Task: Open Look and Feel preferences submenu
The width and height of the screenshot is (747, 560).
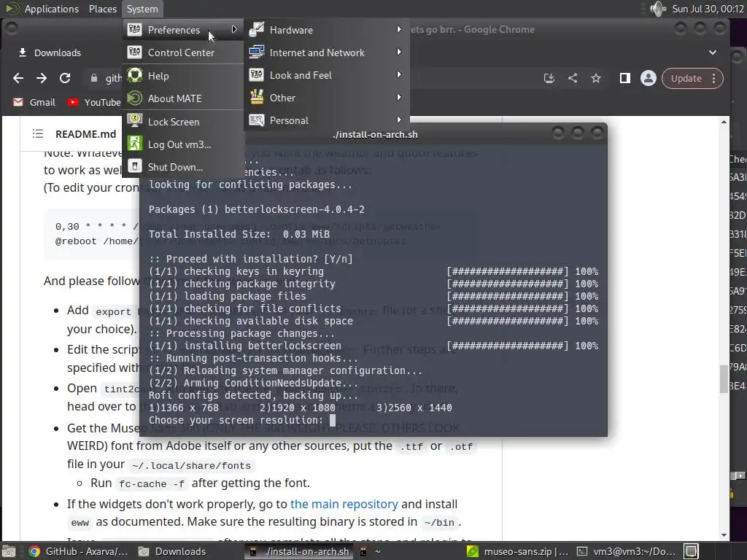Action: [327, 75]
